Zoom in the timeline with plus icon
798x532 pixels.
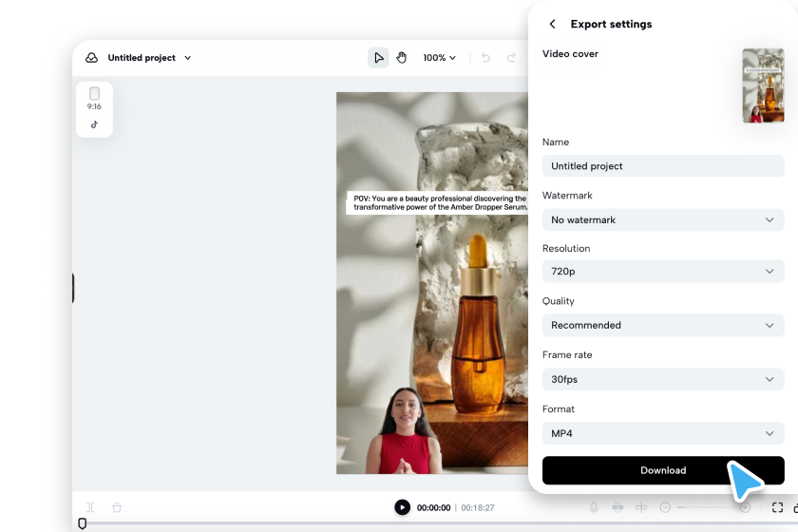tap(745, 507)
